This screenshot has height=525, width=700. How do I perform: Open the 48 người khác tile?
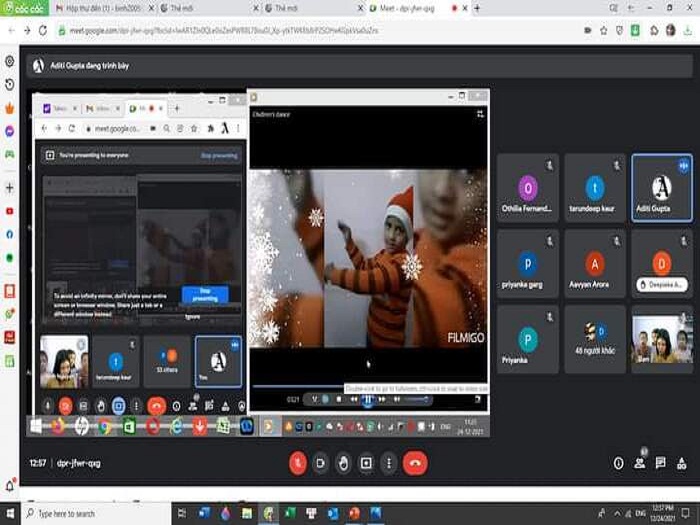tap(595, 339)
